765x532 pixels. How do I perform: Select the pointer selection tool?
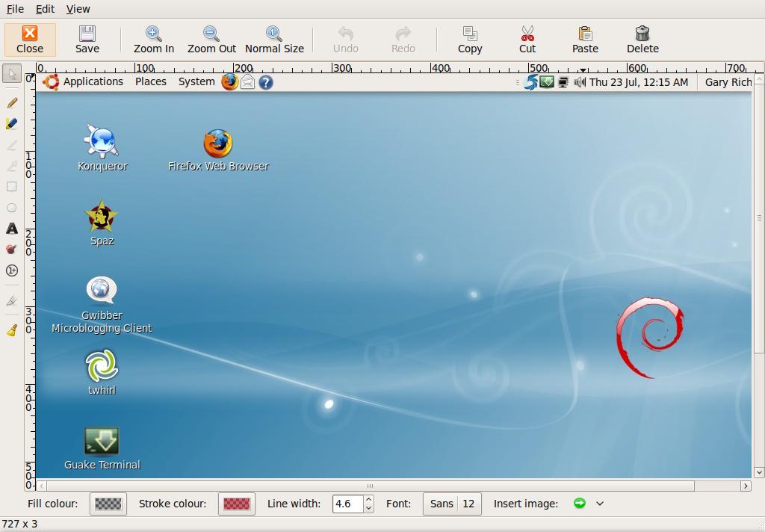point(12,74)
